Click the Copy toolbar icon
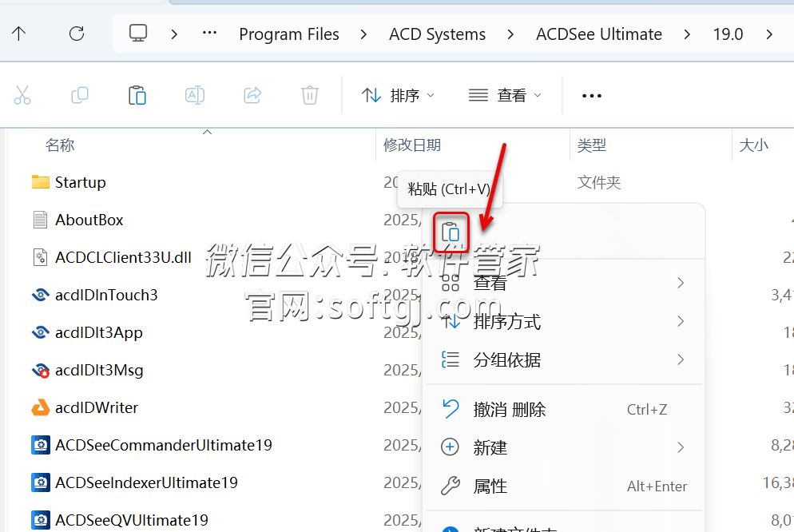The width and height of the screenshot is (794, 532). click(80, 95)
